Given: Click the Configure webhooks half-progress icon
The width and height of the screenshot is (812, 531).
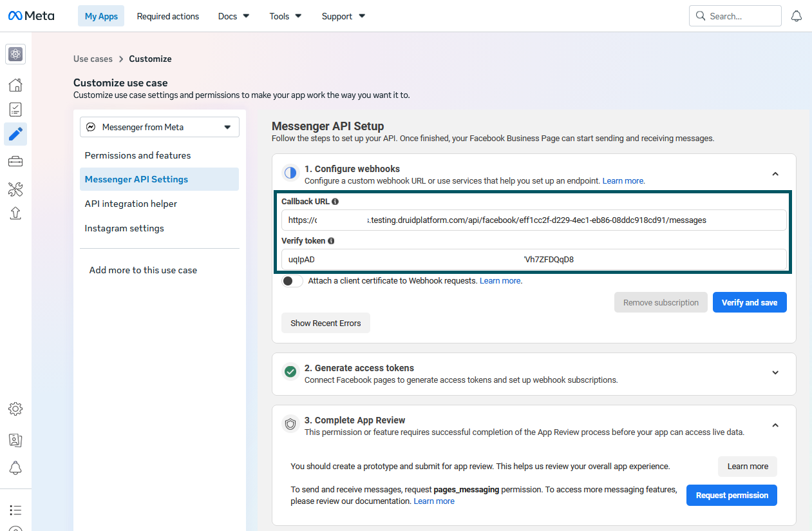Looking at the screenshot, I should 290,173.
